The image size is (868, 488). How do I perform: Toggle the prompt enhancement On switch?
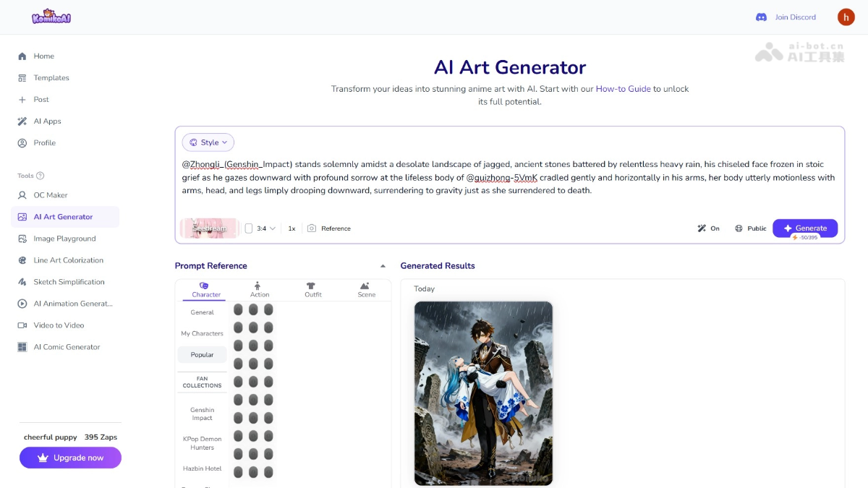[x=708, y=228]
